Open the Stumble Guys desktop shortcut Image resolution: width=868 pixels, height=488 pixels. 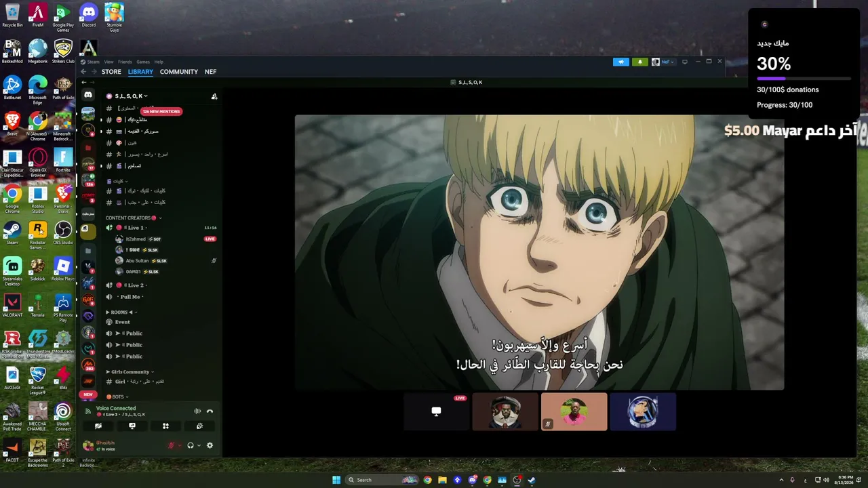pyautogui.click(x=114, y=18)
